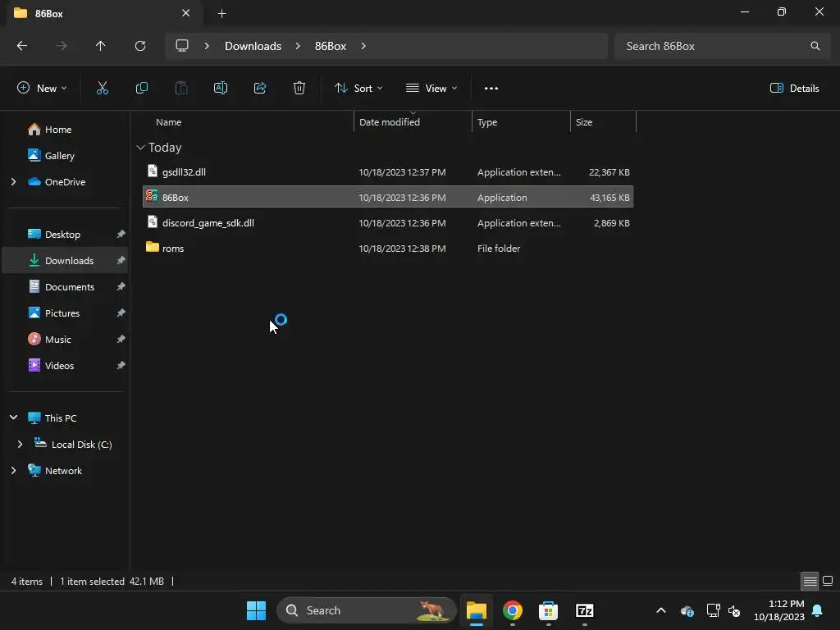
Task: Open 7-Zip from taskbar
Action: tap(584, 610)
